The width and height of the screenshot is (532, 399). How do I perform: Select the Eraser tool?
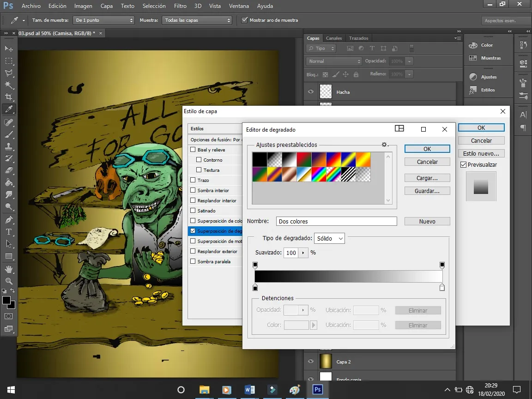(x=9, y=170)
